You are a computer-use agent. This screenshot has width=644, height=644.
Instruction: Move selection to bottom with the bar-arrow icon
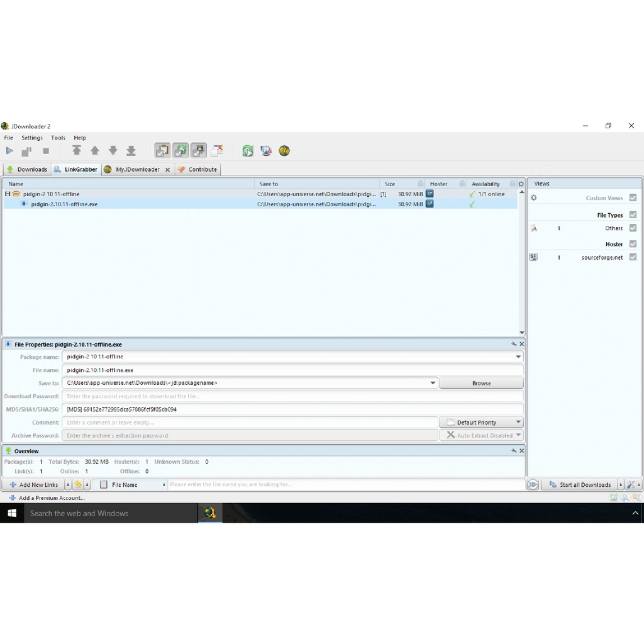tap(131, 151)
